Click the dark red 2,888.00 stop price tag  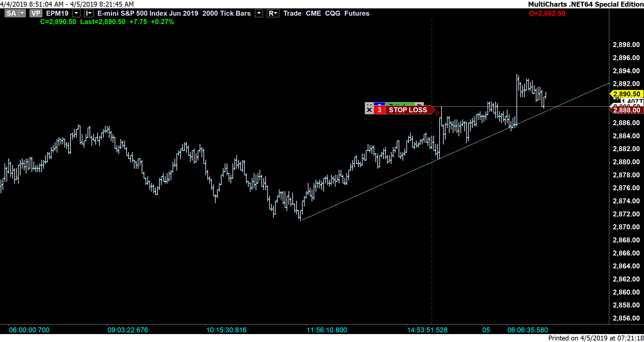[626, 110]
